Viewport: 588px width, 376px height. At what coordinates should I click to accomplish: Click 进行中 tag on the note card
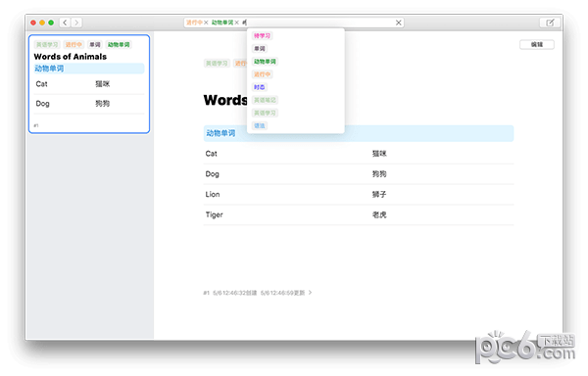[x=73, y=45]
